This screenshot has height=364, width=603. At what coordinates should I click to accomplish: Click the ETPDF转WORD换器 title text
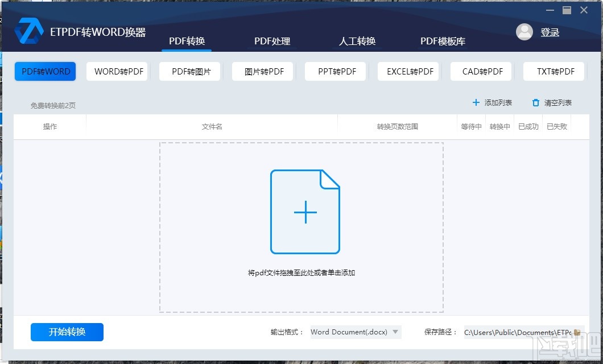(x=98, y=32)
